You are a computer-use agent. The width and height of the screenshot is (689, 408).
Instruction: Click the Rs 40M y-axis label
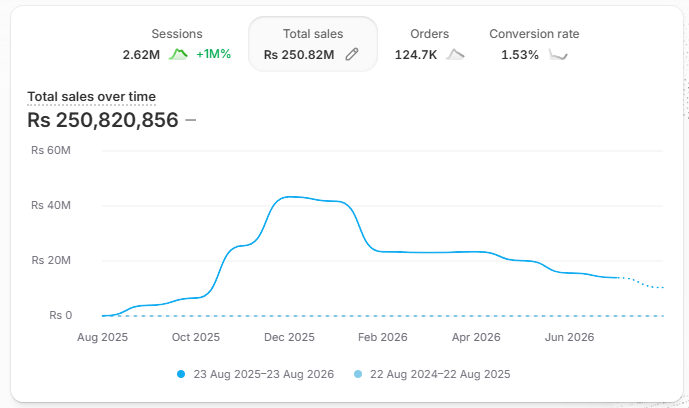(x=51, y=205)
